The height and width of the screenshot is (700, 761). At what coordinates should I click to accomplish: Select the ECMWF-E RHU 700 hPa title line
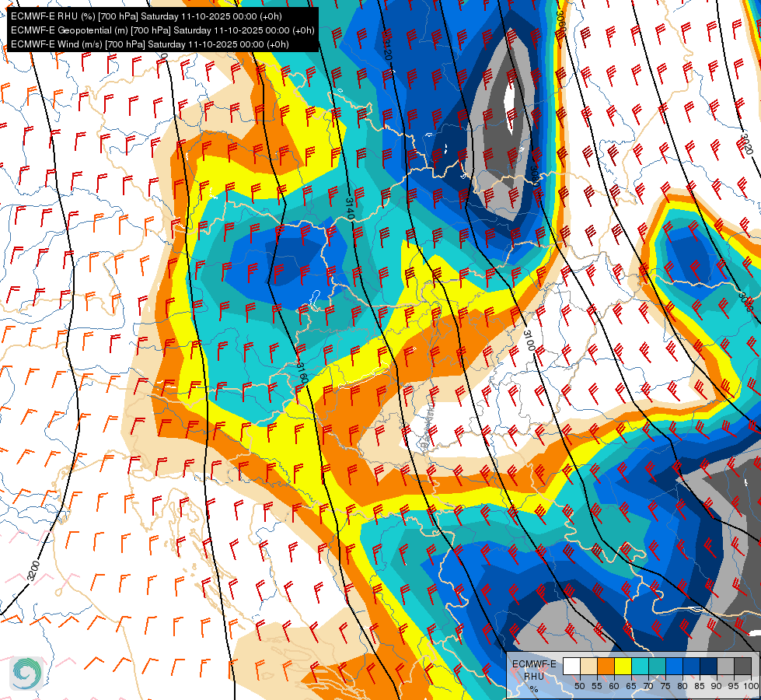146,16
